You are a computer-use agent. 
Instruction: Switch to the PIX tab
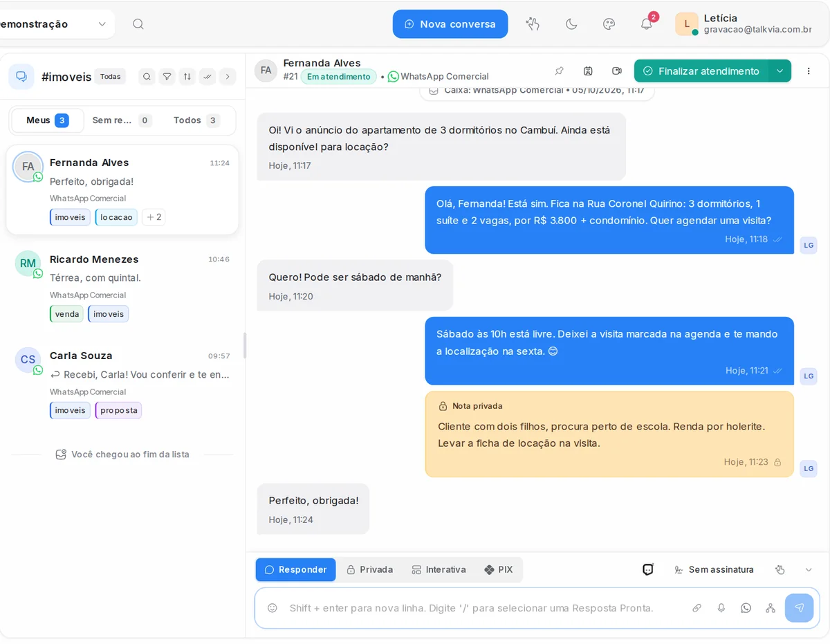coord(499,570)
